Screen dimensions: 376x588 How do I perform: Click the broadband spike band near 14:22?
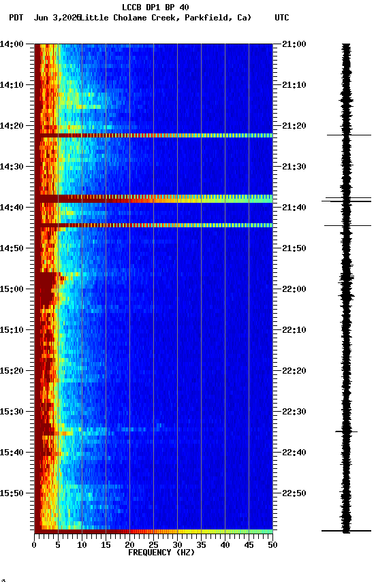[x=153, y=135]
